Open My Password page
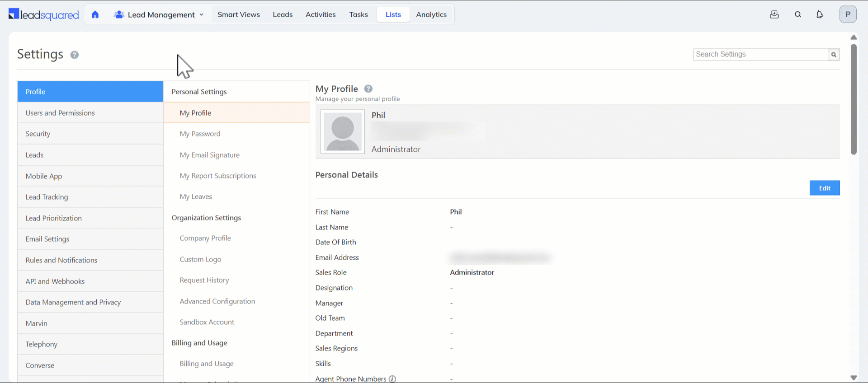 (200, 134)
